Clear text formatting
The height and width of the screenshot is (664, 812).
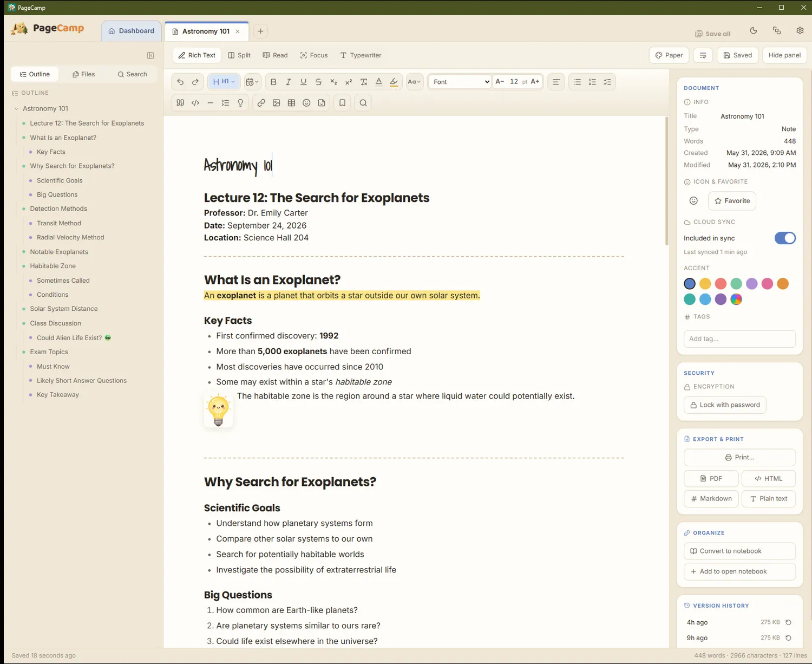(364, 82)
